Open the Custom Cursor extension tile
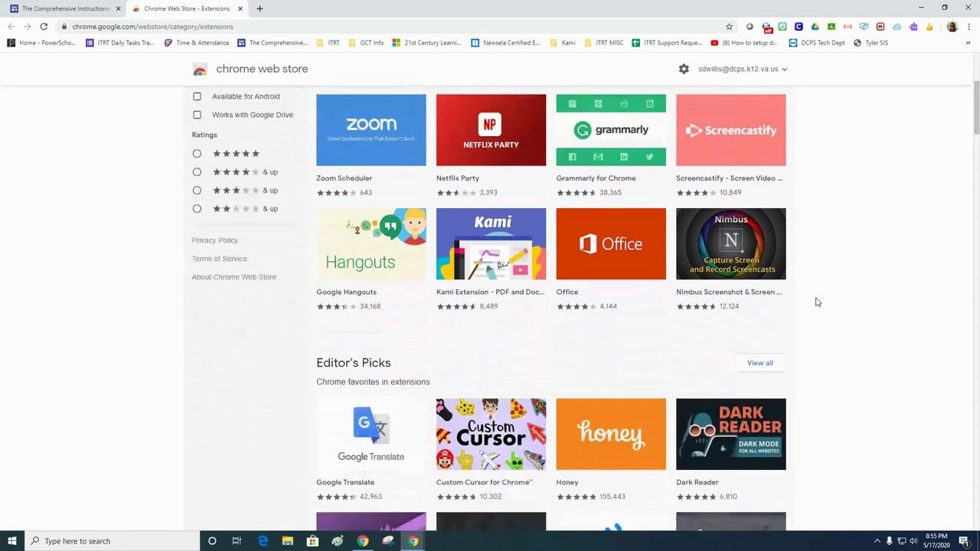 point(492,450)
